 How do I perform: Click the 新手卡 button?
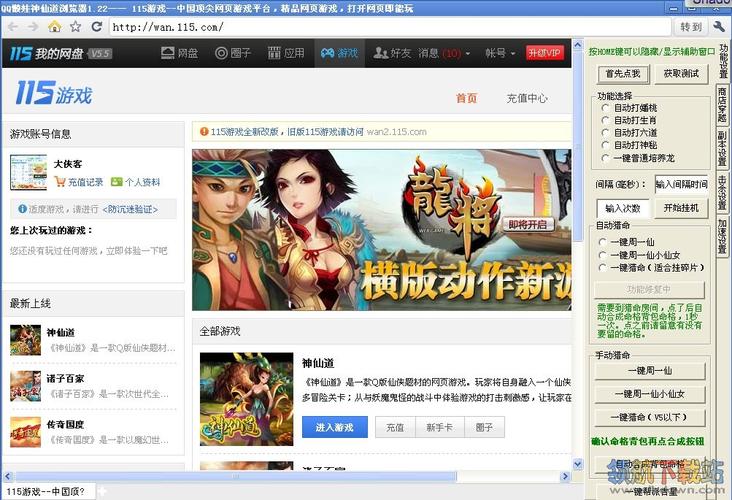[x=440, y=427]
